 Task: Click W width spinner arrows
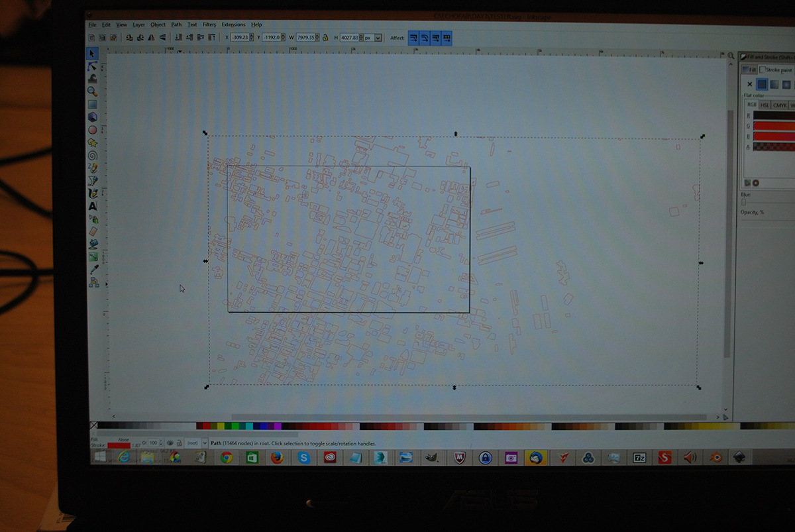[x=317, y=38]
